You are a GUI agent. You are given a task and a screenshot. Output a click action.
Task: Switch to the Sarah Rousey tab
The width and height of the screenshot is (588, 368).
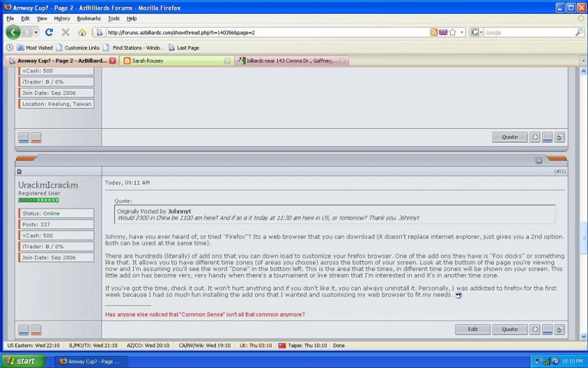click(148, 61)
